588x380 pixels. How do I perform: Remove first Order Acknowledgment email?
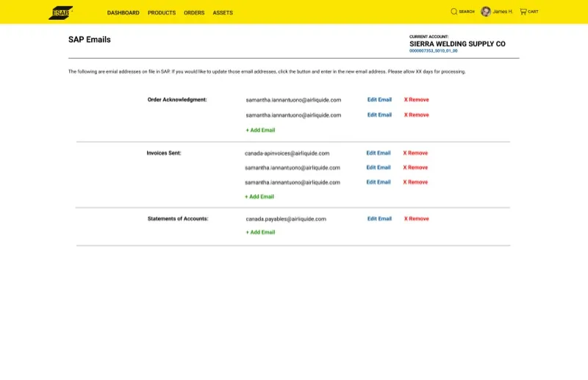[x=416, y=99]
